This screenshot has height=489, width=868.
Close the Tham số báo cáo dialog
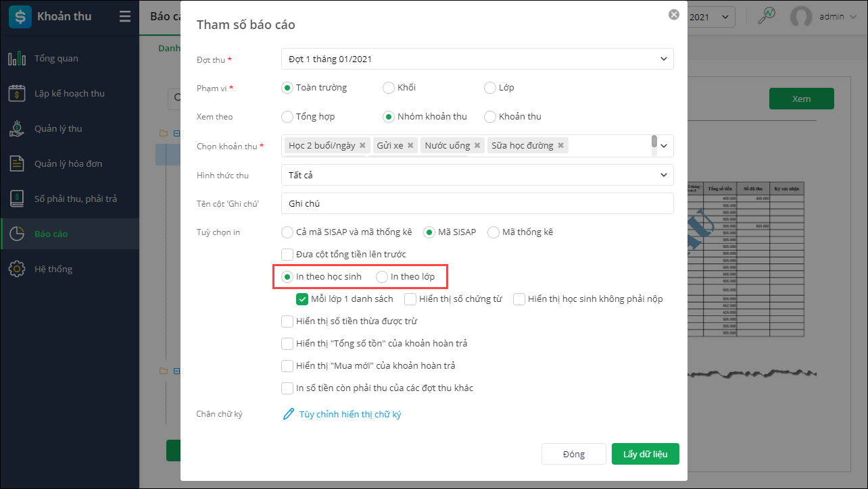673,14
